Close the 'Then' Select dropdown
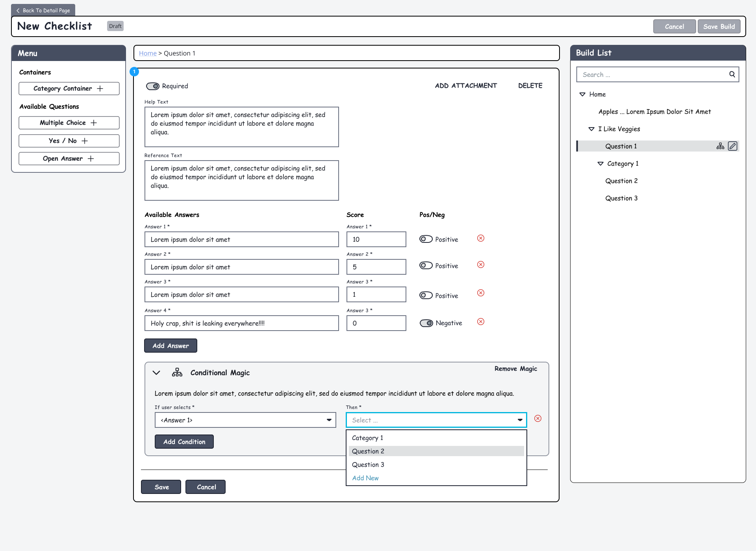756x551 pixels. pos(436,420)
